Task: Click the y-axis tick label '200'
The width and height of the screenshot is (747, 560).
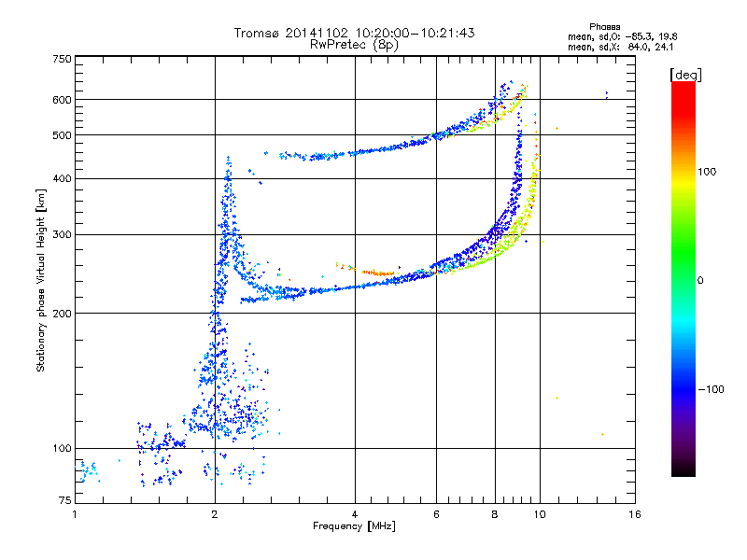Action: coord(63,314)
